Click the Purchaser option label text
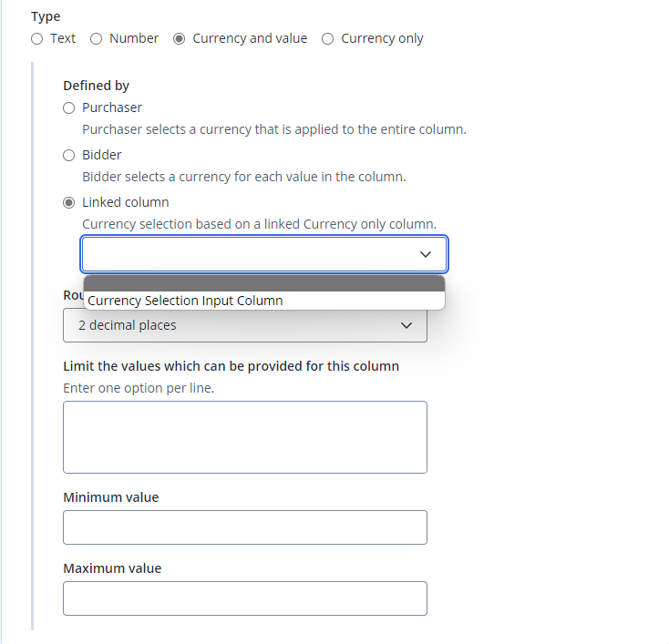 point(112,107)
